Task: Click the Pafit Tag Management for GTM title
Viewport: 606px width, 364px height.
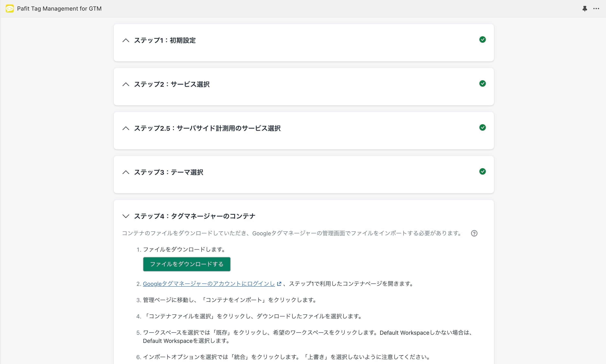Action: point(59,9)
